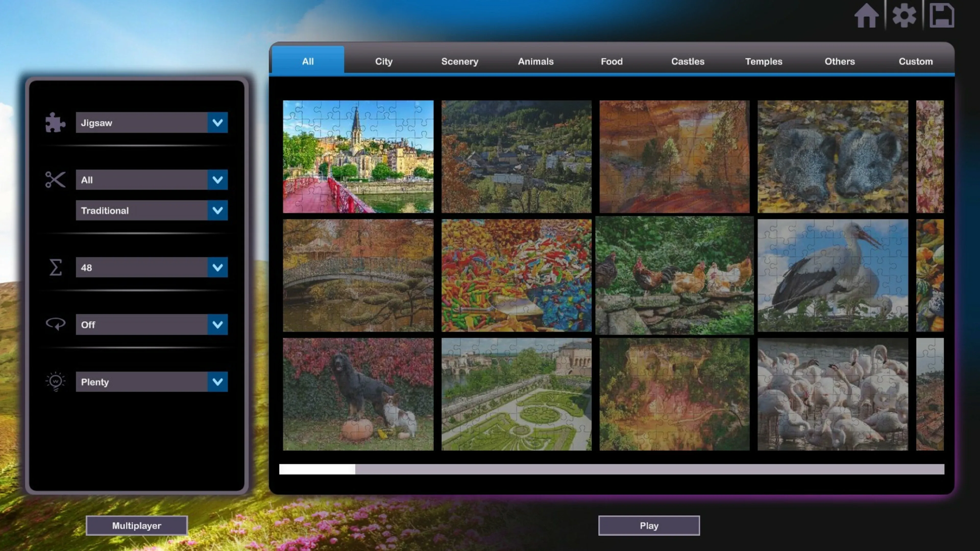Expand the Jigsaw game mode dropdown
Viewport: 980px width, 551px height.
pos(217,122)
